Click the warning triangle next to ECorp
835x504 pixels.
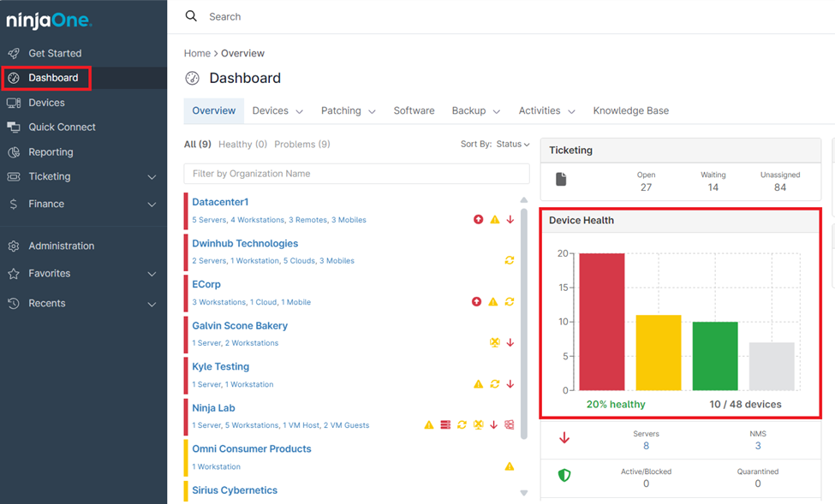point(495,301)
